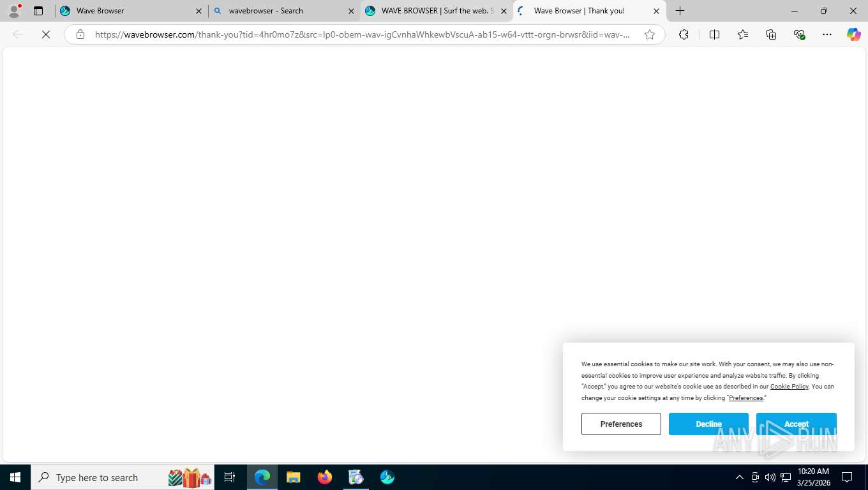Open the Favorites list icon
Screen dimensions: 868x490
[742, 34]
